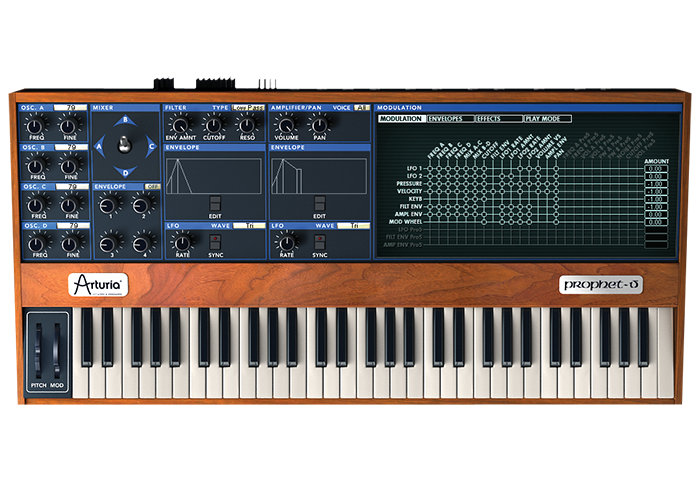Click the Arturia logo badge
700x484 pixels.
(x=98, y=285)
